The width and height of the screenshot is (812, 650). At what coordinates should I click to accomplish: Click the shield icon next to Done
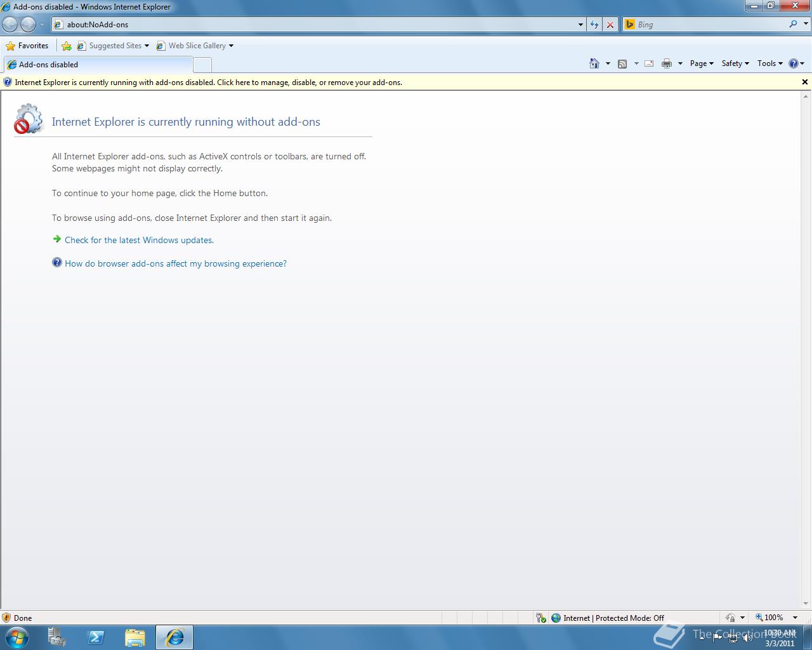tap(6, 618)
